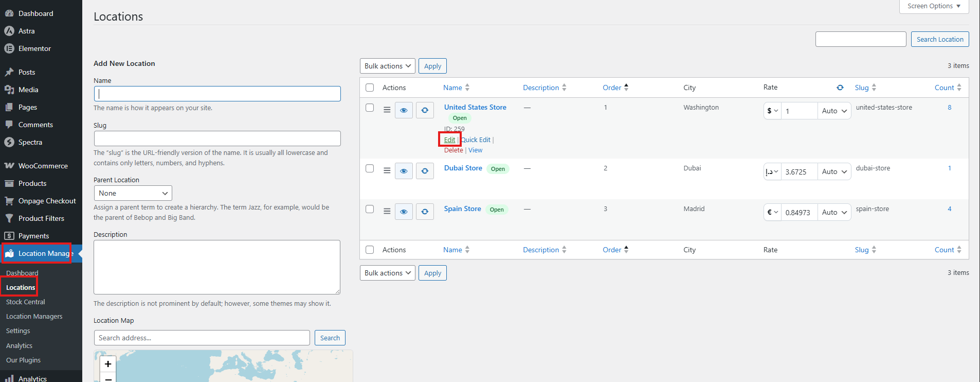Open Location Managers submenu item

coord(34,316)
